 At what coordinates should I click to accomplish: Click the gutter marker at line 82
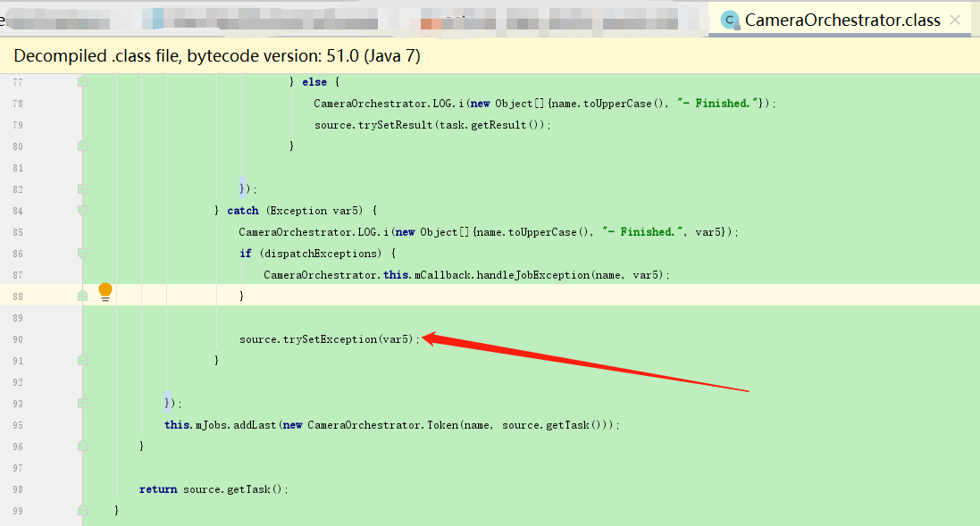[80, 188]
